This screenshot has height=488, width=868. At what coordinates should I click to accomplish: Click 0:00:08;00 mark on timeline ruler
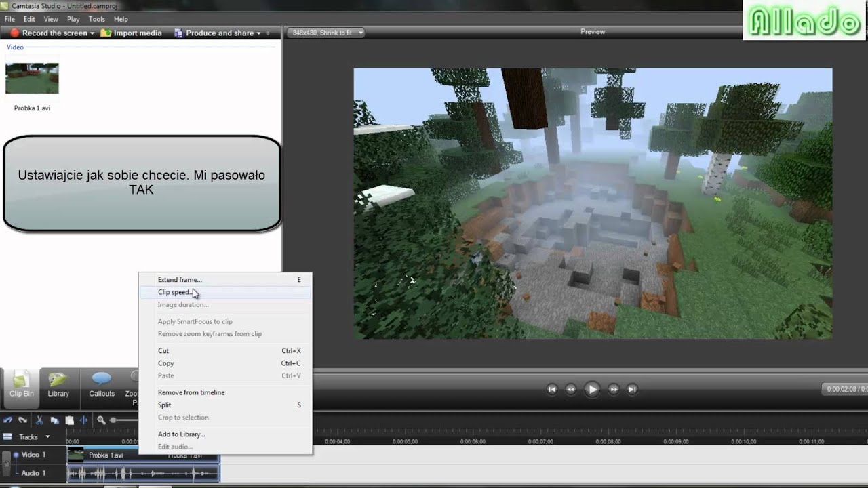click(608, 441)
